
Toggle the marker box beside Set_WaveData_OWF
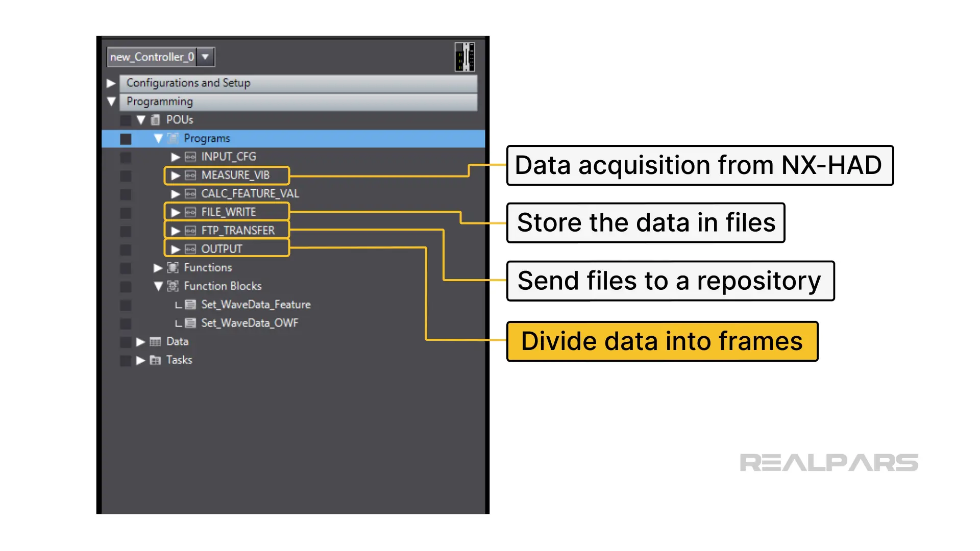pyautogui.click(x=126, y=323)
